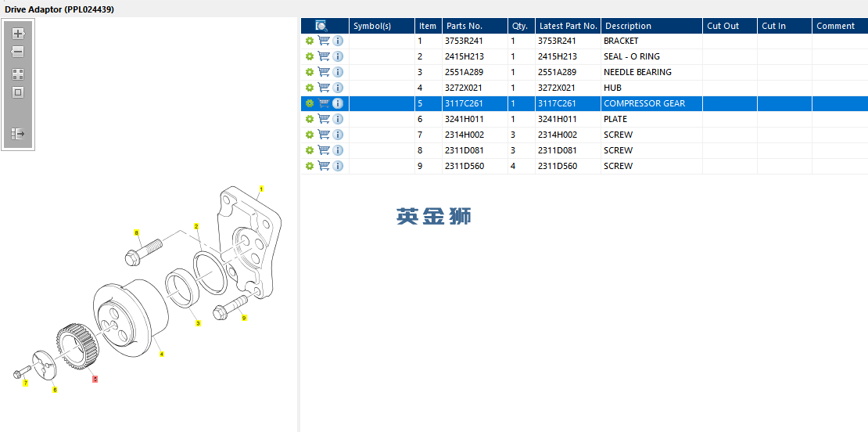The image size is (868, 432).
Task: Sort by Qty. column header
Action: point(522,26)
